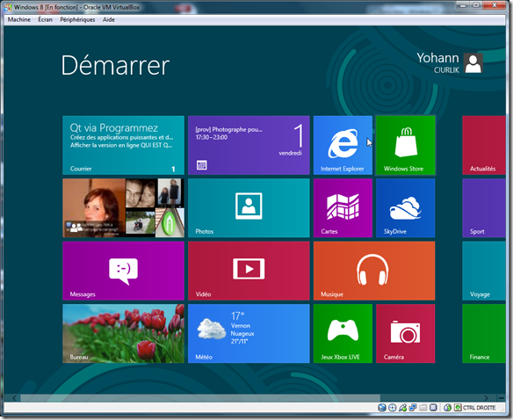Open the people tile with photo collage

coord(123,208)
